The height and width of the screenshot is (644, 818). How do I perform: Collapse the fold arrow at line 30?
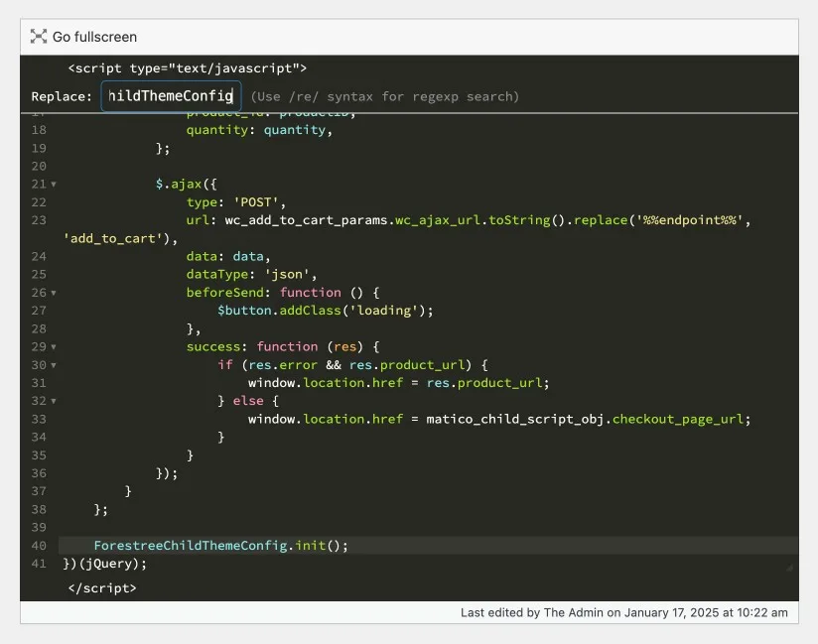coord(54,365)
